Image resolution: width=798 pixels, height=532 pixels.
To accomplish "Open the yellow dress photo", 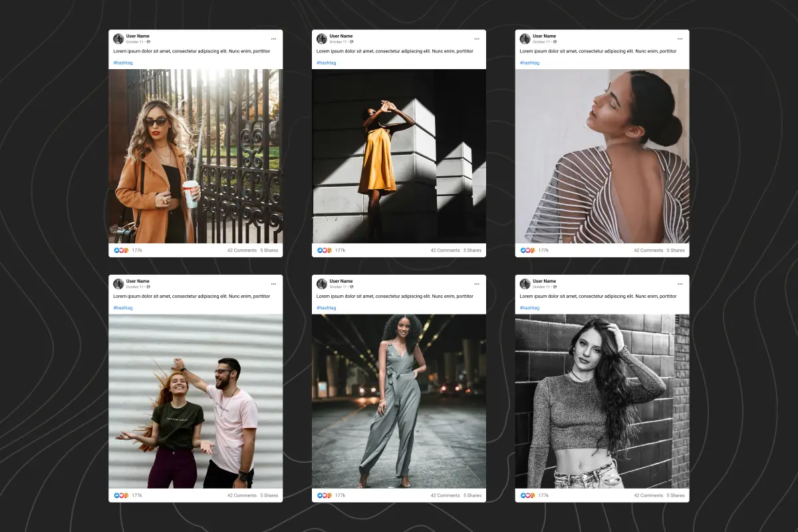I will click(x=399, y=156).
